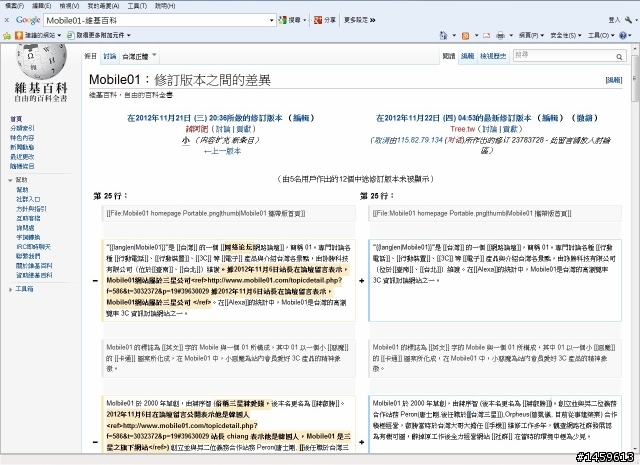
Task: Open the RSS feed dropdown arrow
Action: click(476, 36)
